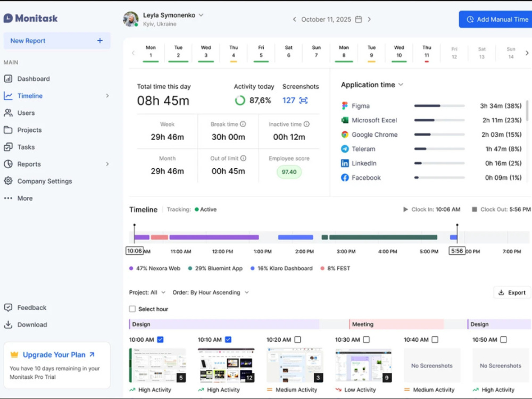The width and height of the screenshot is (532, 399).
Task: Click the Microsoft Excel app icon
Action: click(x=345, y=120)
